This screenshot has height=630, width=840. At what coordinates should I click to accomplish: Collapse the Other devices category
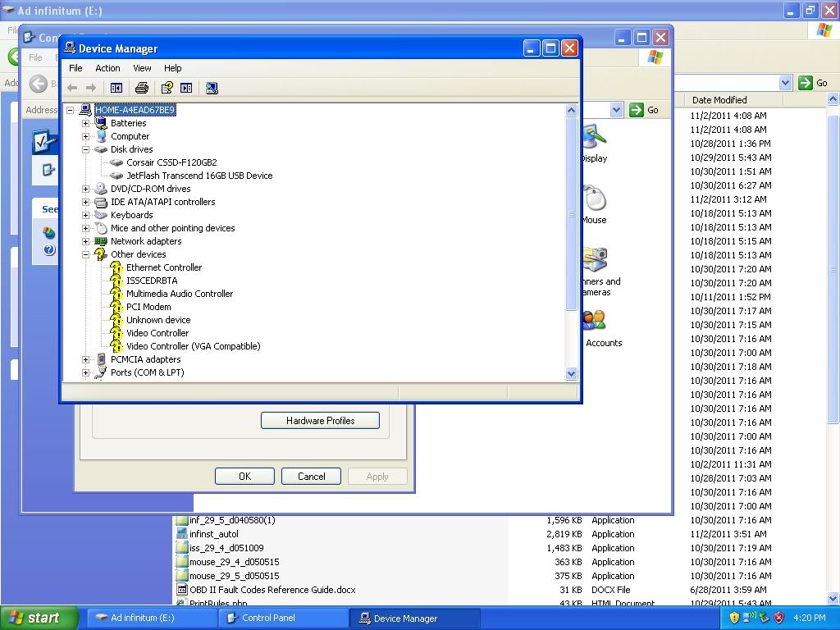point(85,254)
